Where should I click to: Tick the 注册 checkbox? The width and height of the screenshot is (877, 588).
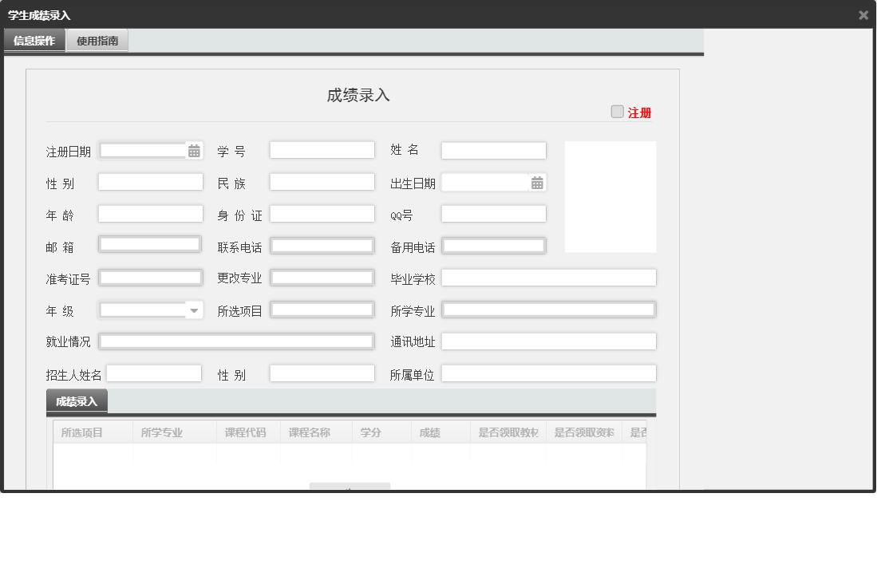617,112
